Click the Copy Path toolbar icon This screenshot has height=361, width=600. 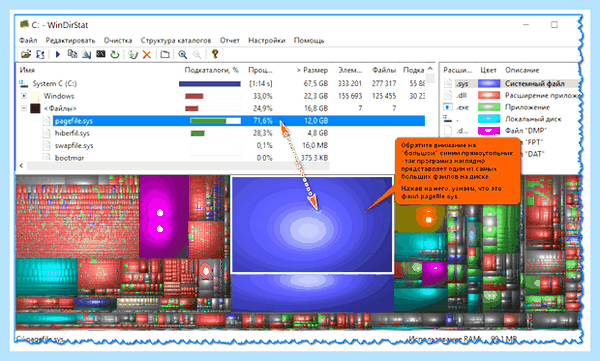pyautogui.click(x=72, y=54)
